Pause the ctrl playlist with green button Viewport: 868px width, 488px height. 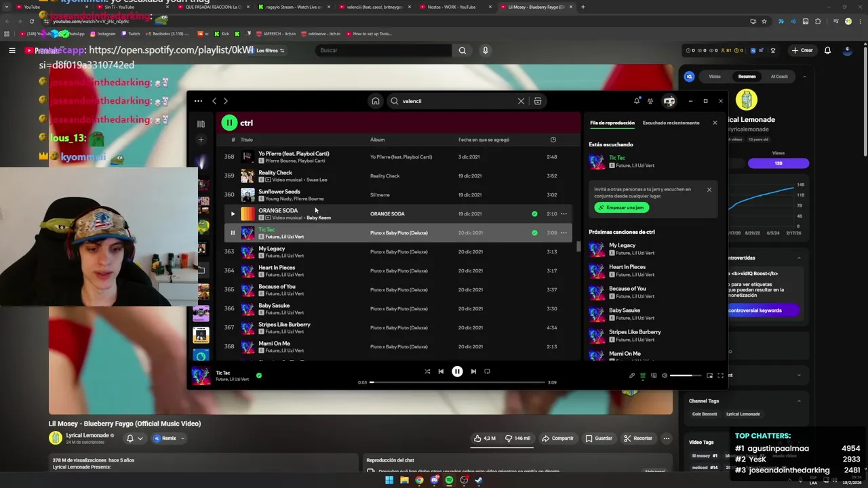point(229,123)
